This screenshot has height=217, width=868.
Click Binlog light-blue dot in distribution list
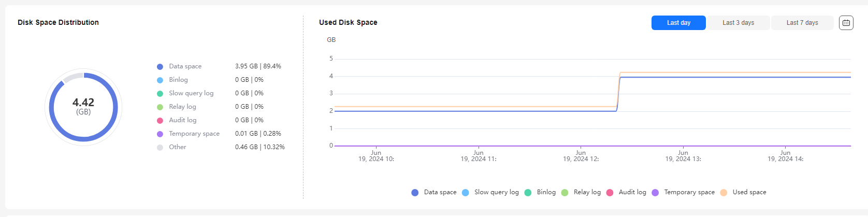(x=160, y=80)
